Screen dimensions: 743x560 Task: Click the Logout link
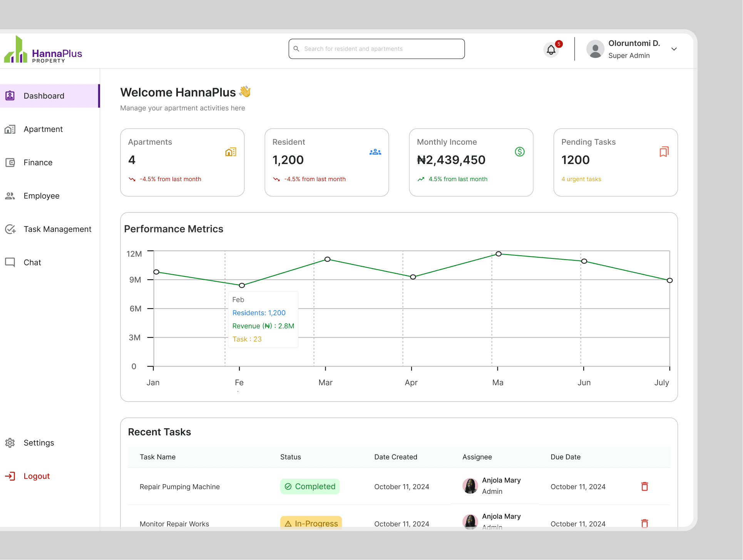click(x=37, y=476)
